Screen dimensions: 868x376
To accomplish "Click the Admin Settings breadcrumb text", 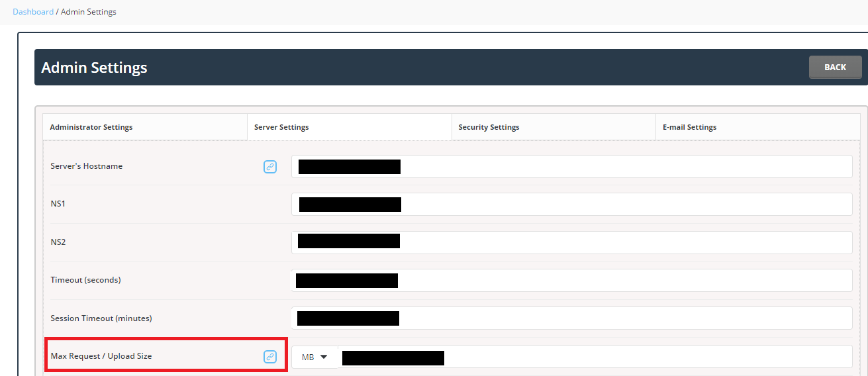I will click(x=89, y=12).
